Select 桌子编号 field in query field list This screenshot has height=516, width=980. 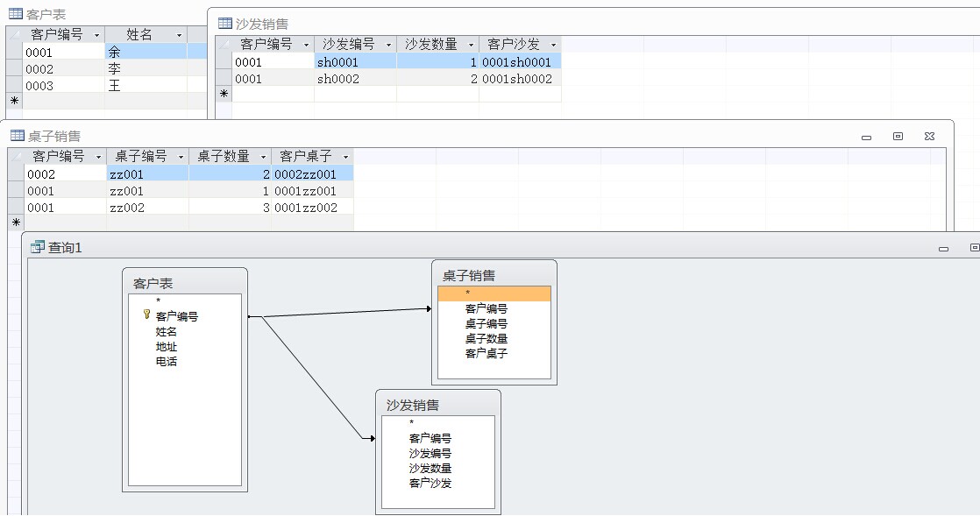point(486,323)
